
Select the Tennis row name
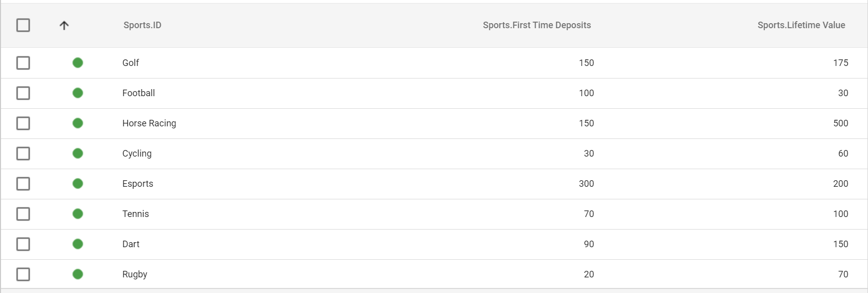[x=135, y=214]
